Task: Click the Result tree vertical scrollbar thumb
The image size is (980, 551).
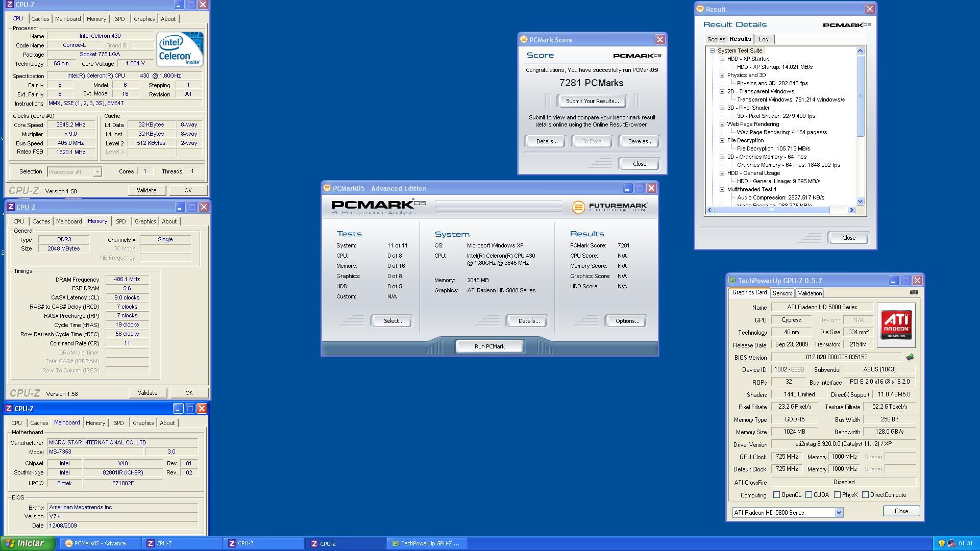Action: [860, 96]
